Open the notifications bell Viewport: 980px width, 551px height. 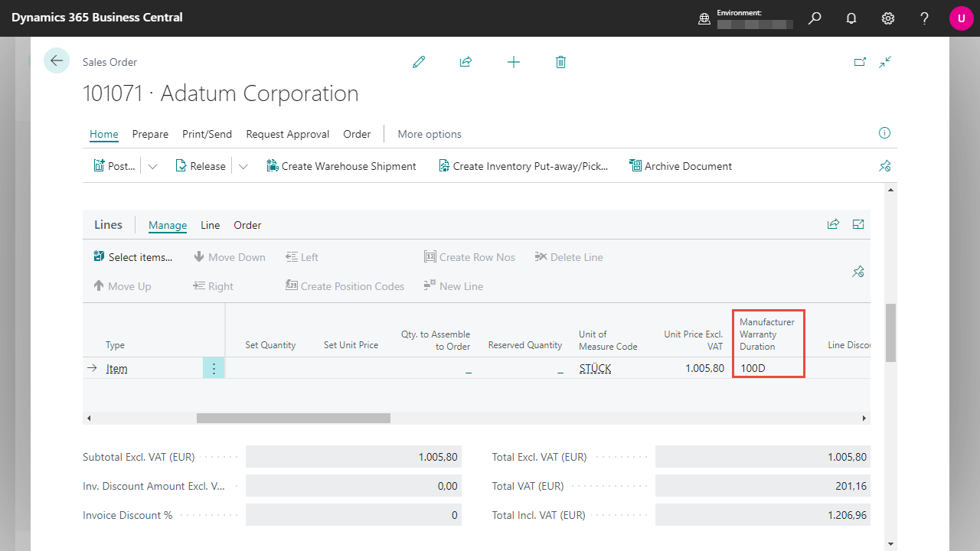[851, 18]
